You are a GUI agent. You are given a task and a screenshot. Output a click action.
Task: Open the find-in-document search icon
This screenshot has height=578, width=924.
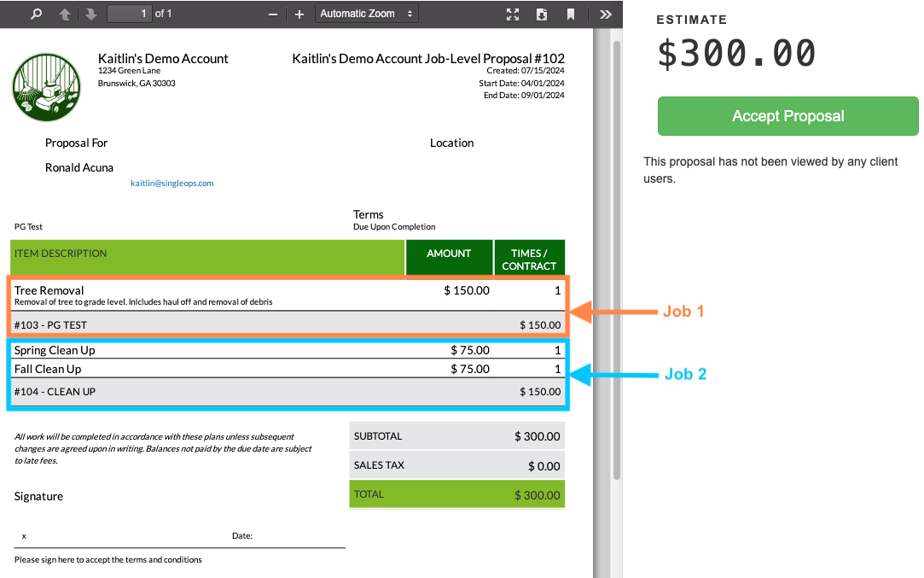coord(36,14)
